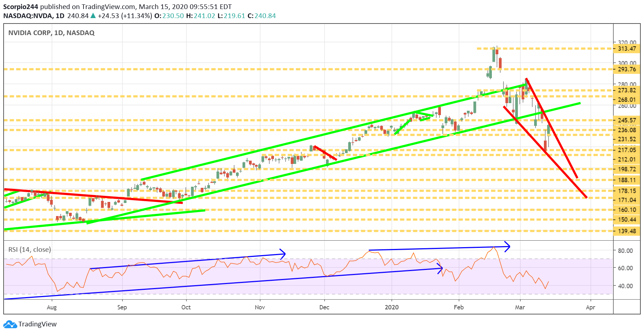Select the 139.48 price level label
This screenshot has height=334, width=644.
point(627,231)
